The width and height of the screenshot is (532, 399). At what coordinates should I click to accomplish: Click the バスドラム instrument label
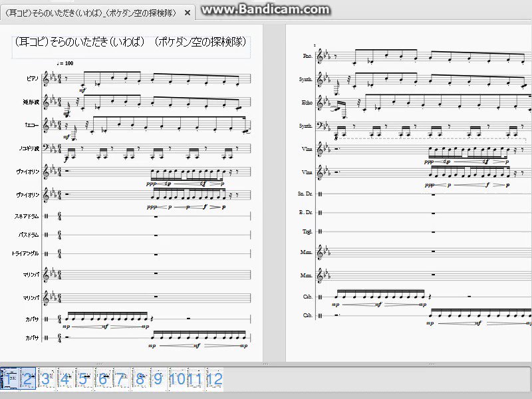tap(29, 235)
